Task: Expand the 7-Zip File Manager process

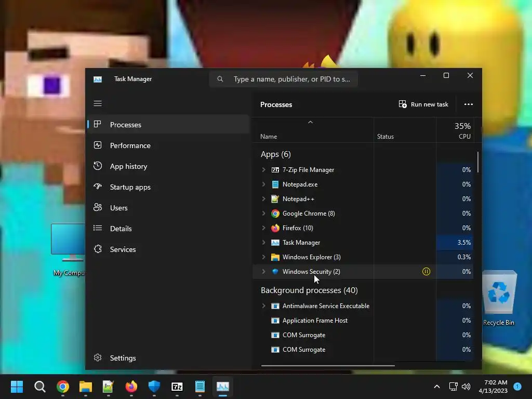Action: point(263,170)
